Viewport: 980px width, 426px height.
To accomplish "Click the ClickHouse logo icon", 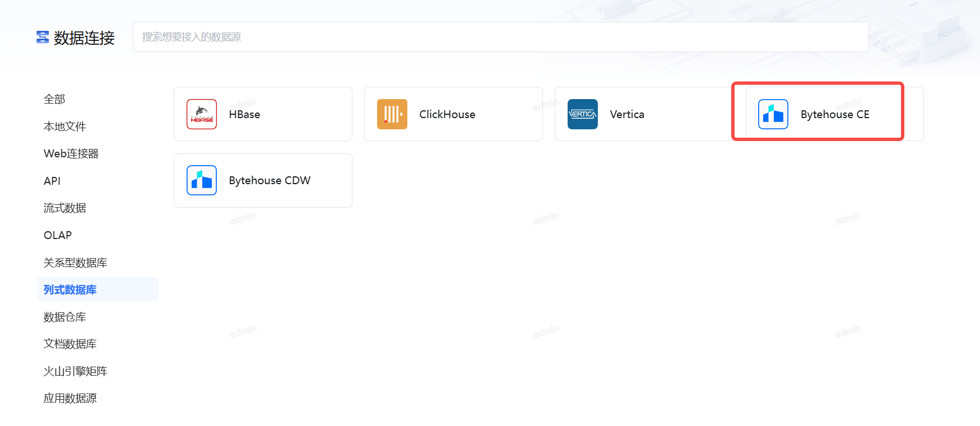I will [392, 114].
